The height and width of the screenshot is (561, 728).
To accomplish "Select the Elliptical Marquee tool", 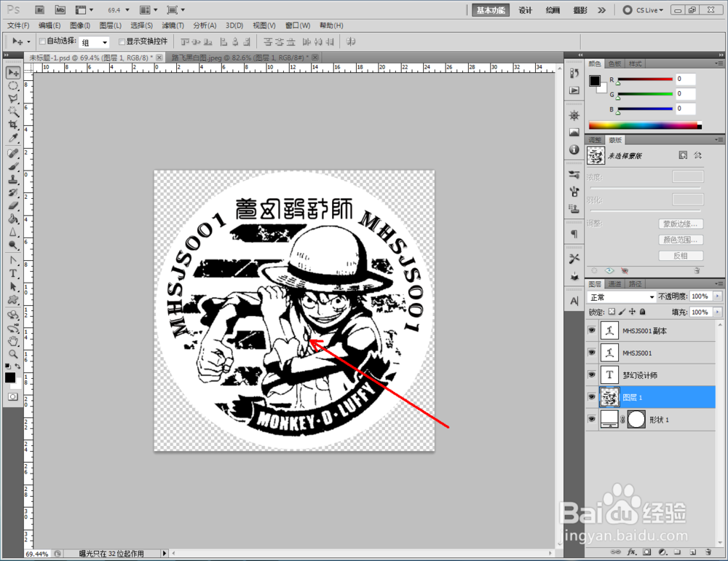I will (x=13, y=86).
